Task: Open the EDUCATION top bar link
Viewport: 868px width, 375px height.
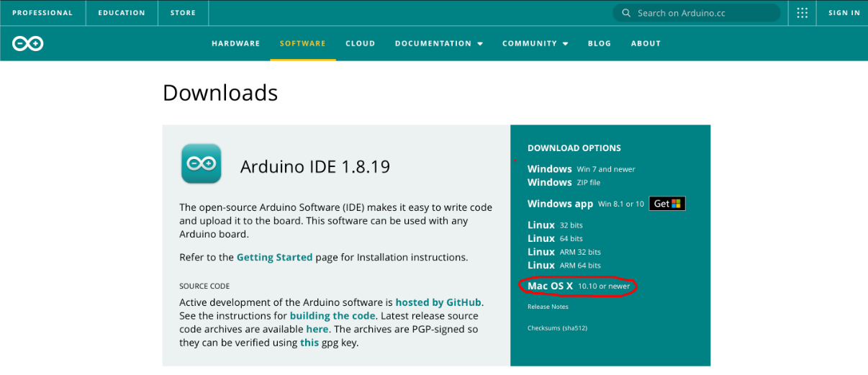Action: (x=122, y=13)
